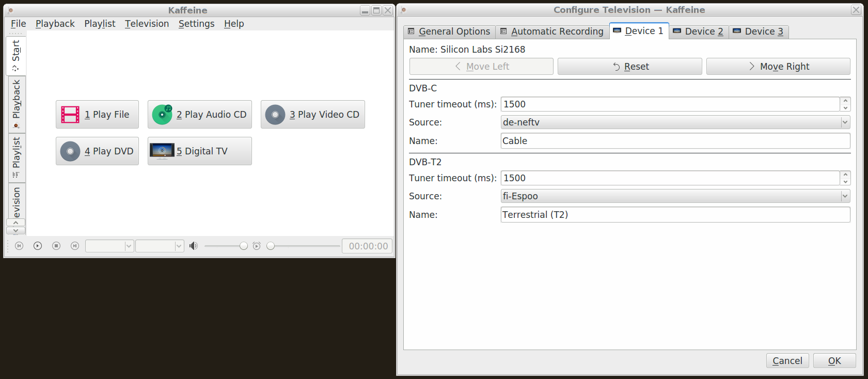
Task: Increase DVB-T2 tuner timeout with up arrow
Action: 845,175
